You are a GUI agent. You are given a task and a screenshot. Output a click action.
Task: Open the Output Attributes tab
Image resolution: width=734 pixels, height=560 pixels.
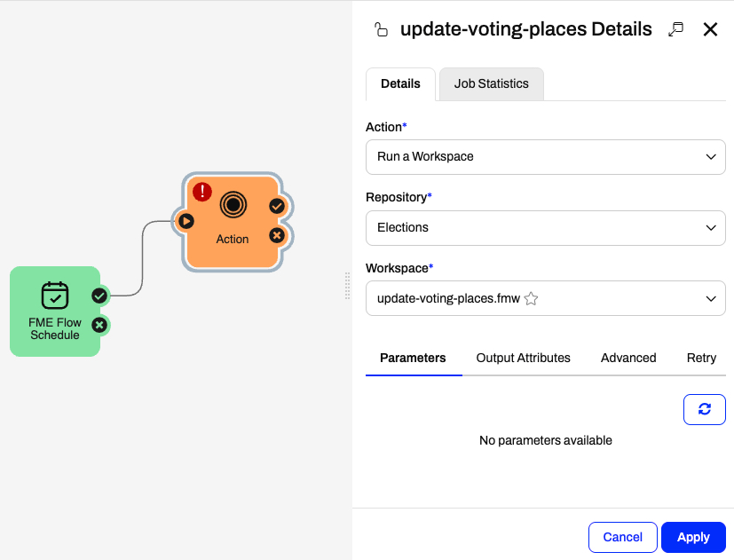point(523,359)
